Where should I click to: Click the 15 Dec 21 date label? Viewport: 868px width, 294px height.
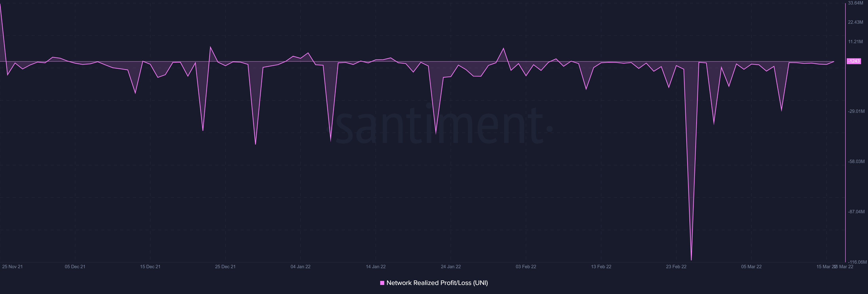150,267
